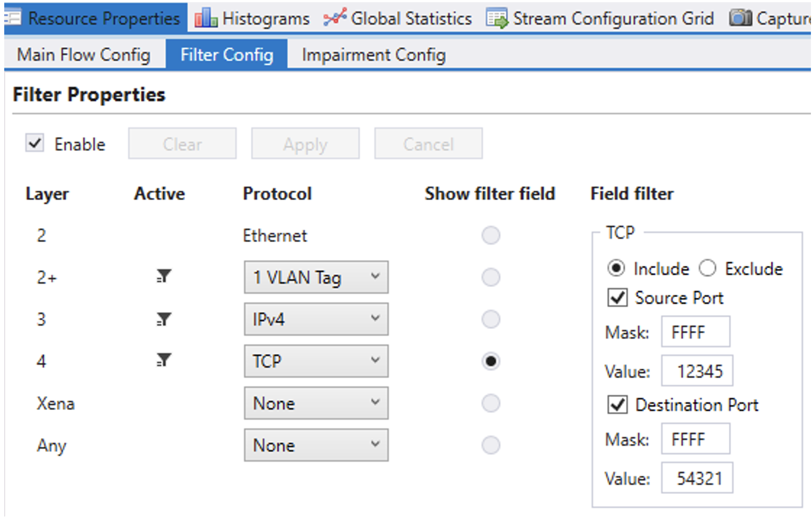
Task: Click the Source Port Value field 12345
Action: tap(697, 371)
